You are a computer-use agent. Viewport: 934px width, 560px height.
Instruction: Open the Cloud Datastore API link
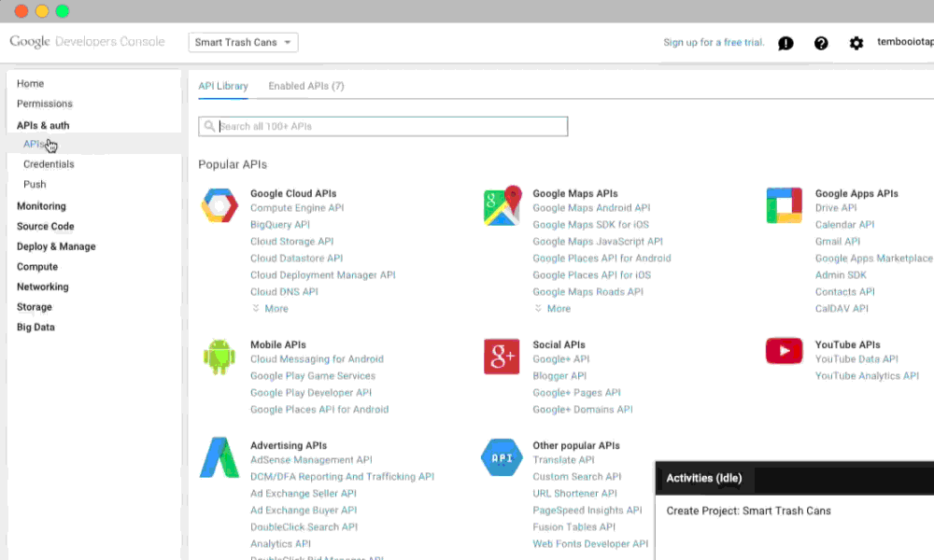(x=297, y=259)
